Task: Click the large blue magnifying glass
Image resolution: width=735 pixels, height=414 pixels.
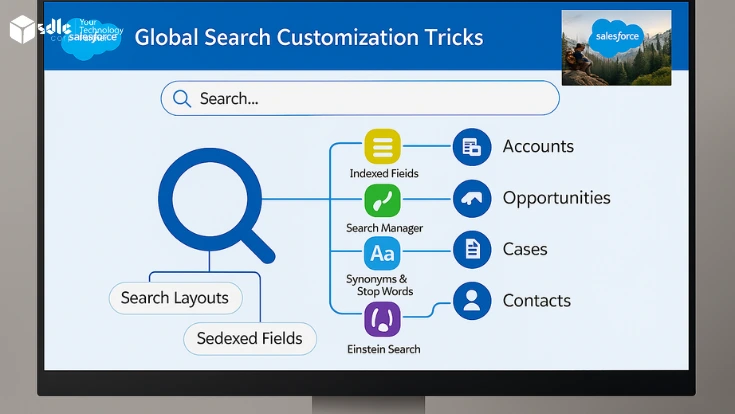Action: (216, 205)
